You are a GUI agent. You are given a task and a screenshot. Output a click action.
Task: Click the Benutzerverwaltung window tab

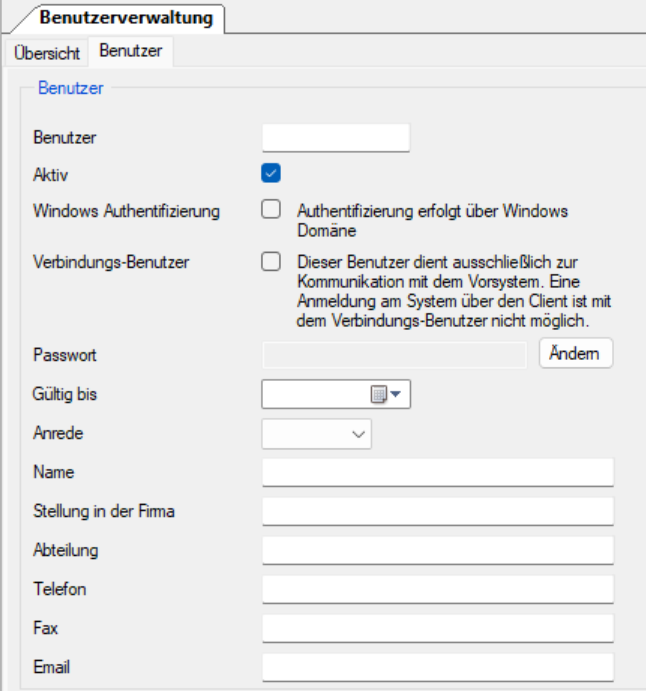click(x=127, y=17)
